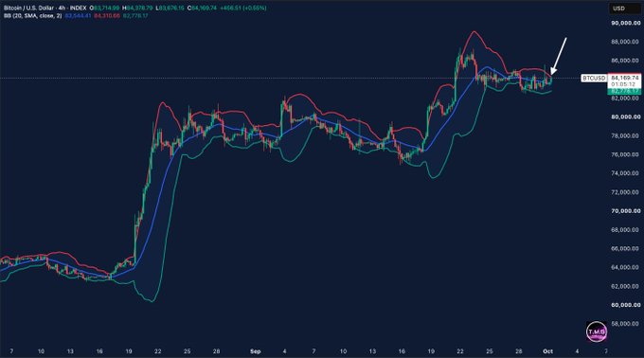Viewport: 644px width, 358px height.
Task: Select the BB (20, SMA, close, 2) indicator legend
Action: pos(33,15)
